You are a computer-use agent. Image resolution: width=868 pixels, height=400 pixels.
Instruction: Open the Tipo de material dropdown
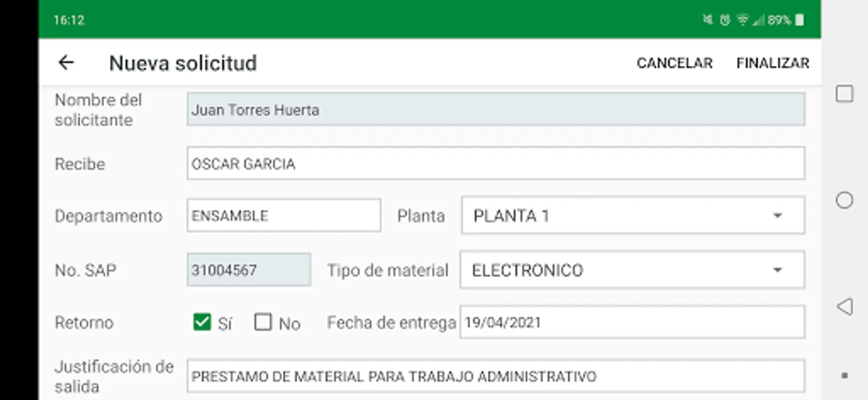[632, 270]
